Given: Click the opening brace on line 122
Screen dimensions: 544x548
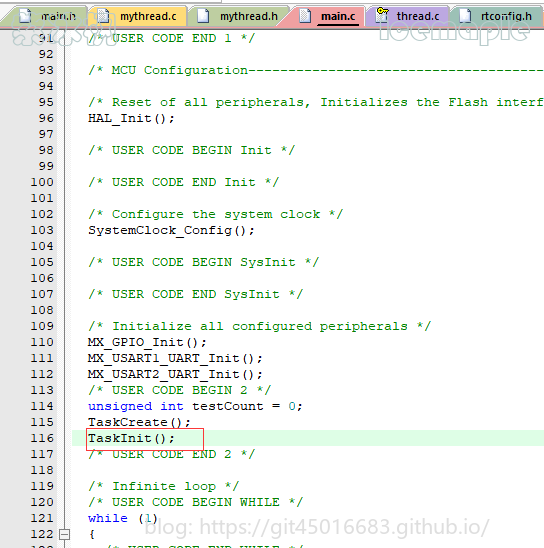Looking at the screenshot, I should tap(92, 534).
